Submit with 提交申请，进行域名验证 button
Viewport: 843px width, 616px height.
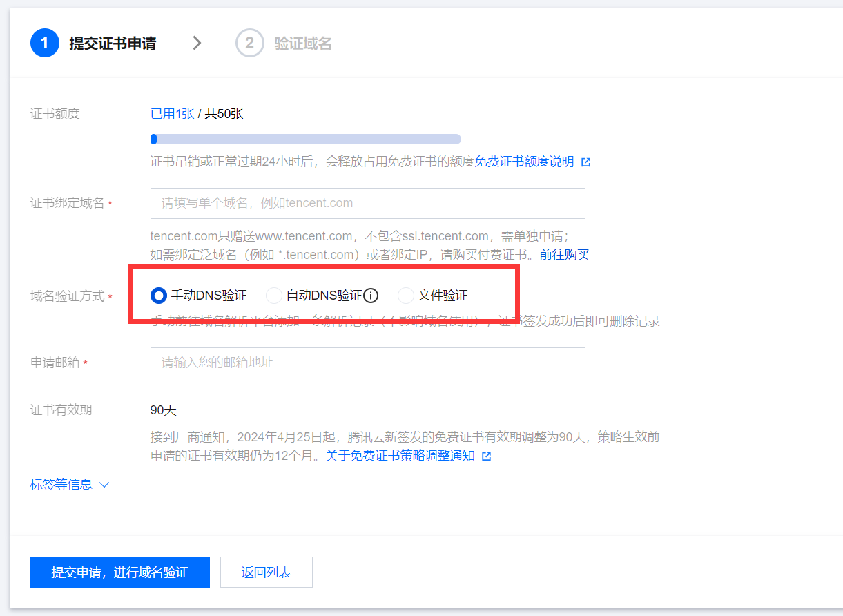click(120, 572)
